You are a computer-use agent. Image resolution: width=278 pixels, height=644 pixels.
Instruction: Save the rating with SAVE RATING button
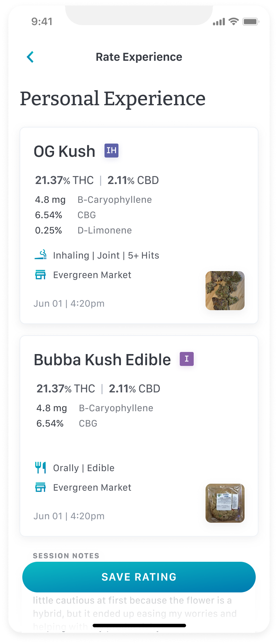(139, 577)
